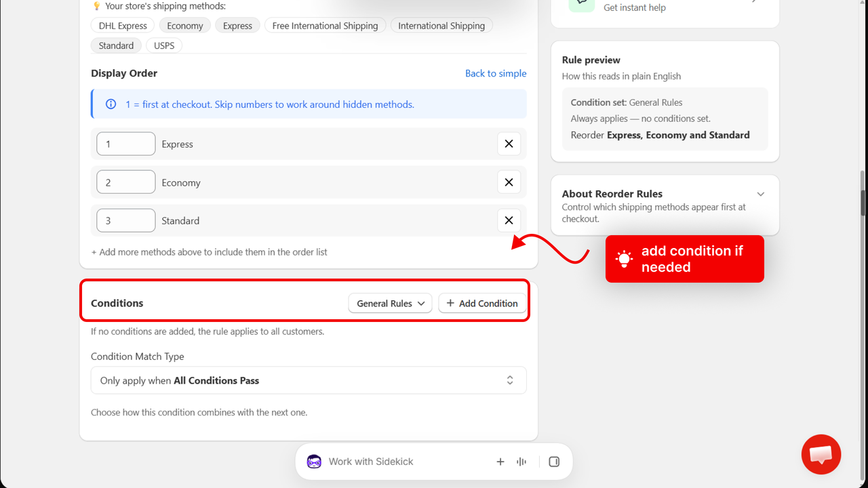Open the General Rules dropdown
The image size is (868, 488).
coord(391,304)
